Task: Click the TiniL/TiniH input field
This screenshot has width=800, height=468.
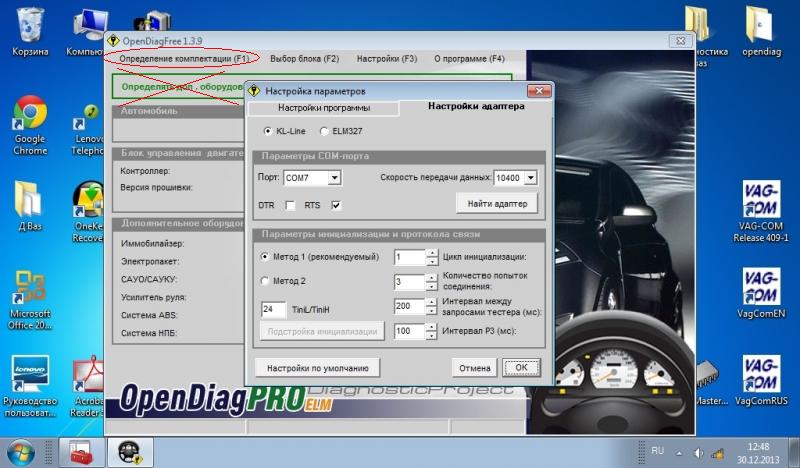Action: click(x=273, y=309)
